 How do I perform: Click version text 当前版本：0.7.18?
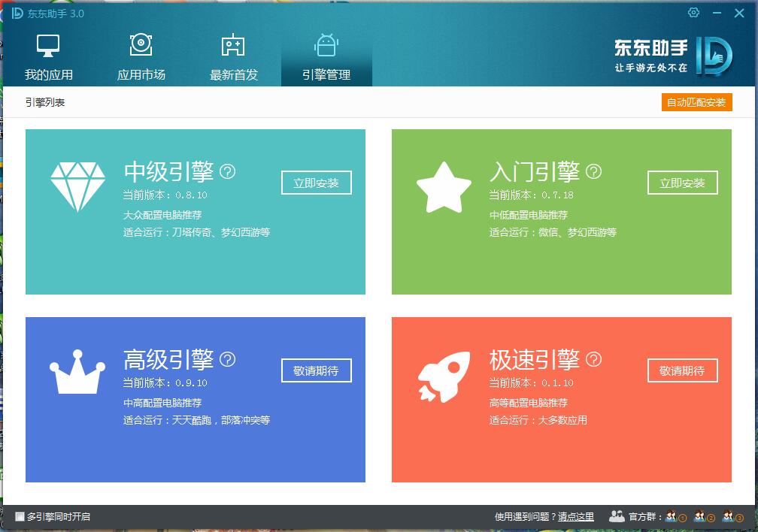531,195
